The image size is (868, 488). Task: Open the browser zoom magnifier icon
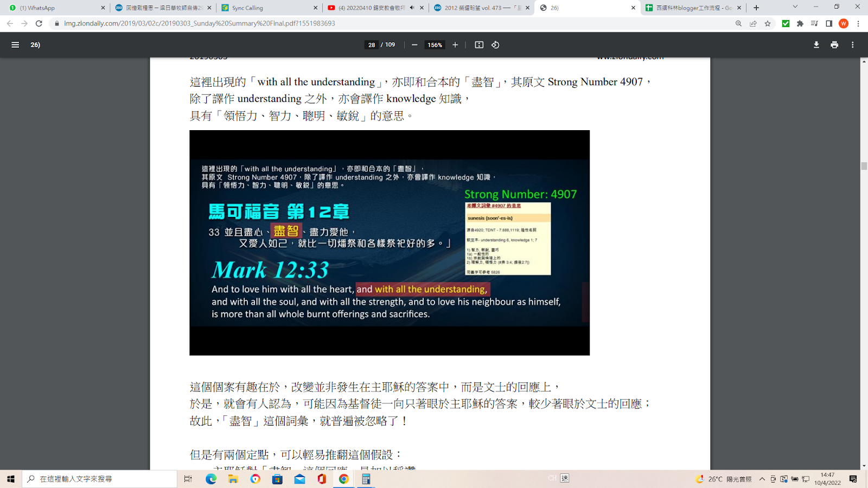click(738, 23)
